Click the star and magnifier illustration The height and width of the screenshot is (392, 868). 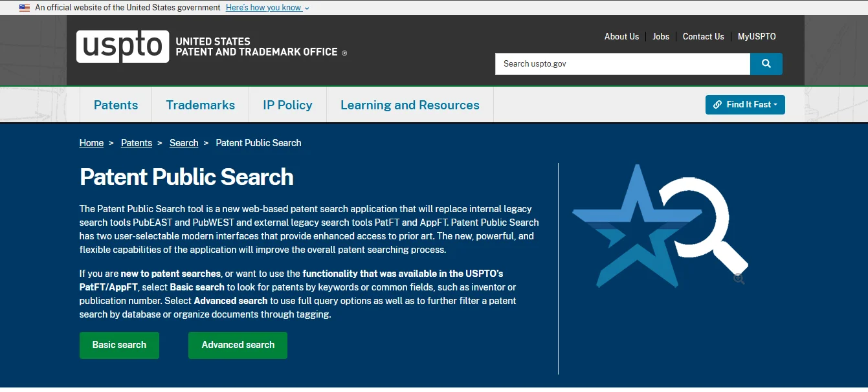[660, 225]
